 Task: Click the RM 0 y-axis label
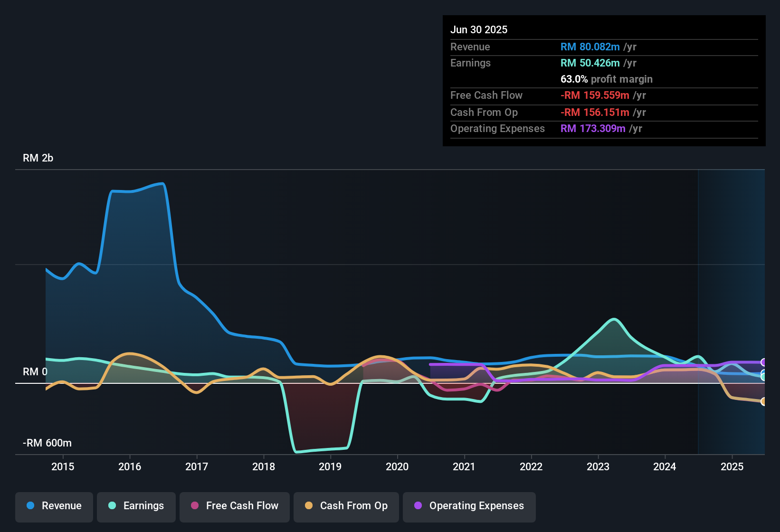(x=35, y=372)
